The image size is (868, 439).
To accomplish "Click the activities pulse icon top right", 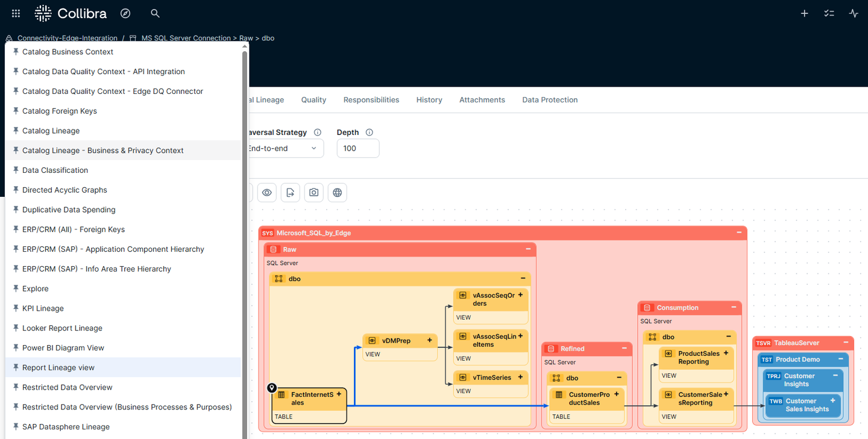I will click(854, 13).
